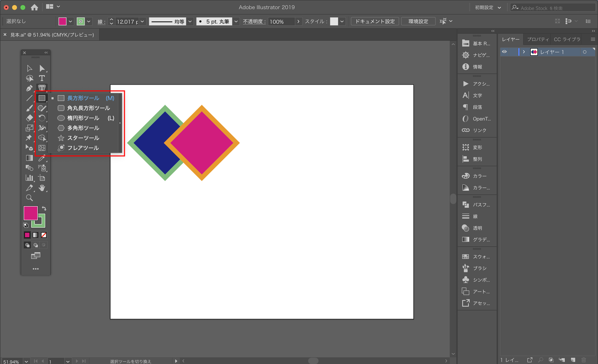Image resolution: width=598 pixels, height=364 pixels.
Task: Set paint mode to None
Action: pos(44,235)
